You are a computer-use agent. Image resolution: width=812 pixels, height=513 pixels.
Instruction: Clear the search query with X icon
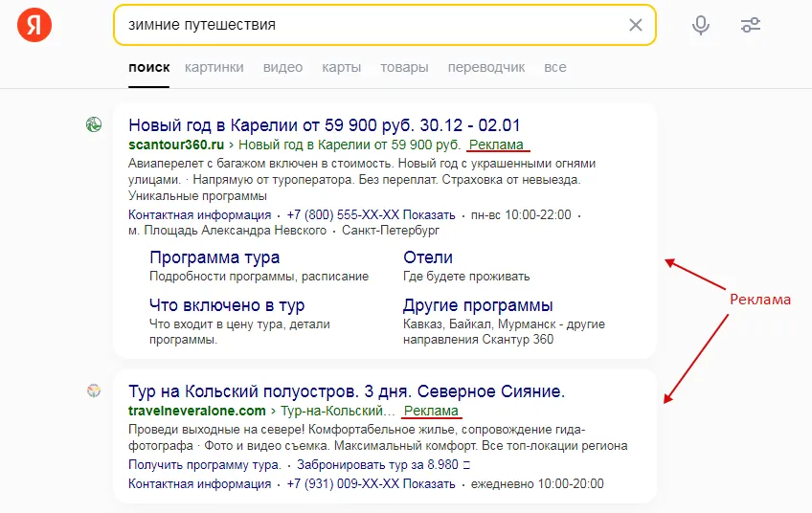pos(636,25)
